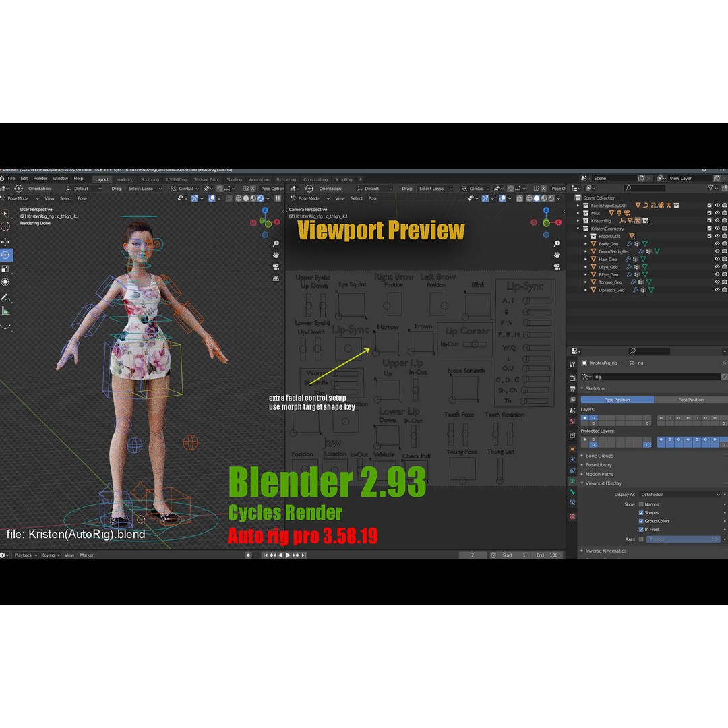Hide FaceShapeKeyGUI collection with eye icon
The image size is (728, 728).
pyautogui.click(x=717, y=205)
